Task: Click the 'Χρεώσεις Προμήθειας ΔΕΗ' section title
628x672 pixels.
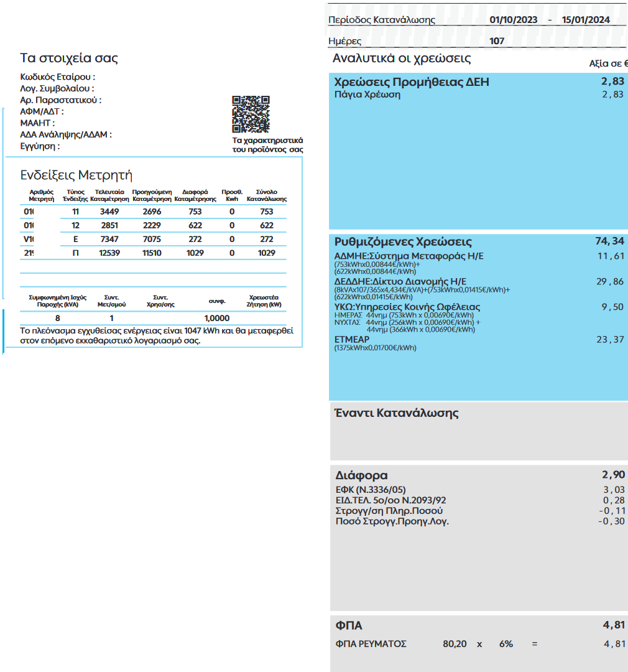Action: [412, 82]
